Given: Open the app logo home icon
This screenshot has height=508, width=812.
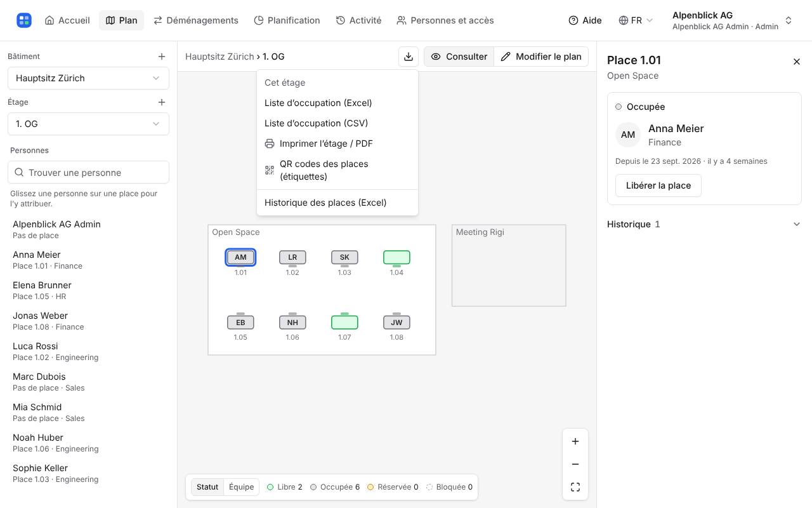Looking at the screenshot, I should [24, 20].
